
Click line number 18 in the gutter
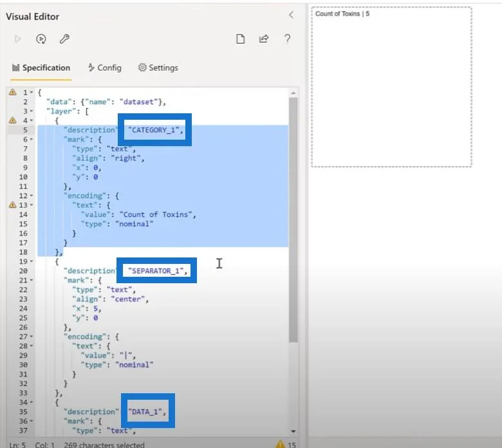[x=23, y=252]
